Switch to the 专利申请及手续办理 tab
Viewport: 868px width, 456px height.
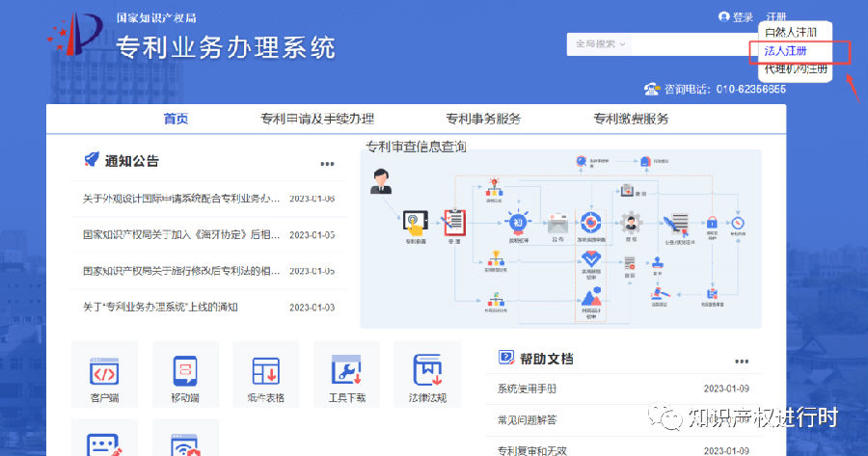(317, 119)
